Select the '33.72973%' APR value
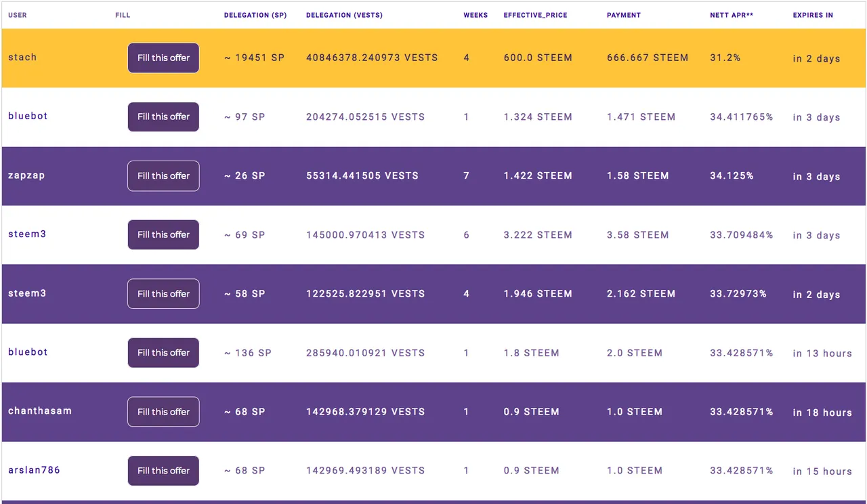The image size is (867, 504). pyautogui.click(x=738, y=294)
